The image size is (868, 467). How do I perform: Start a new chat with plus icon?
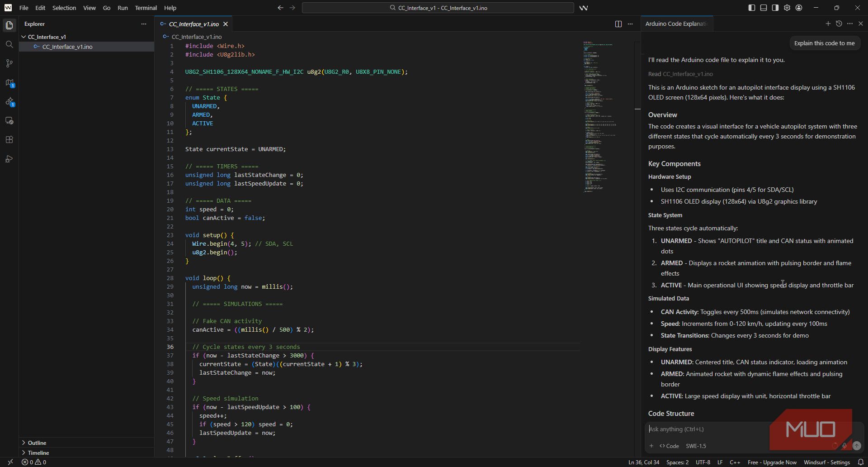pos(828,24)
